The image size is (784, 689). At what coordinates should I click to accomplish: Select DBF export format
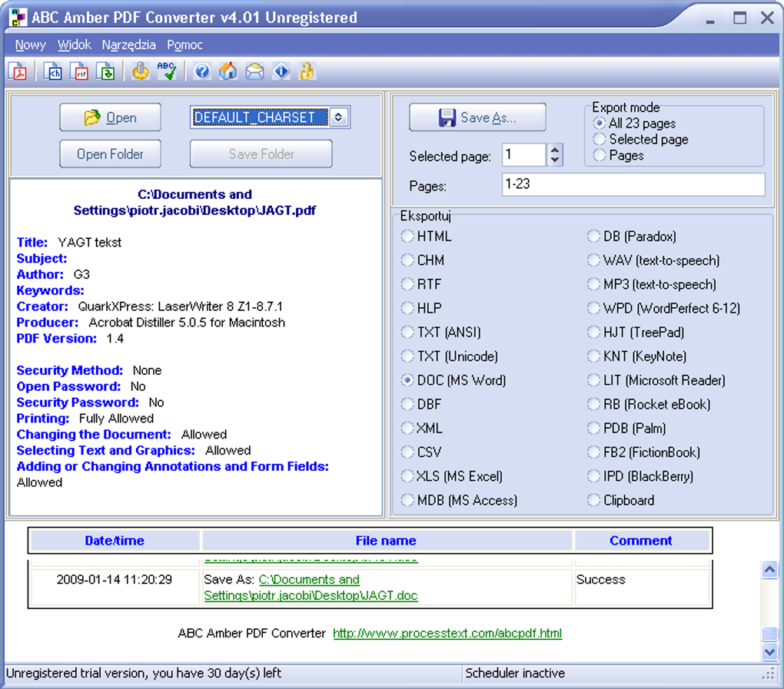pos(421,404)
